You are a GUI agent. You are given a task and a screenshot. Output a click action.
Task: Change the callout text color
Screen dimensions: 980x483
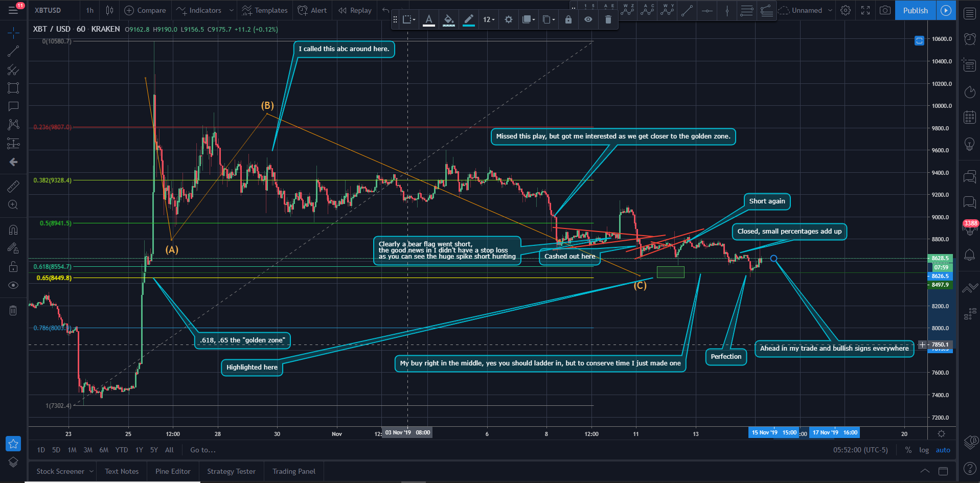point(429,20)
